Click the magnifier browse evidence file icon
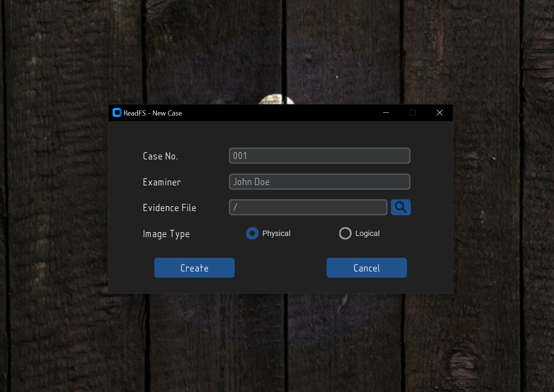The image size is (554, 392). coord(400,207)
